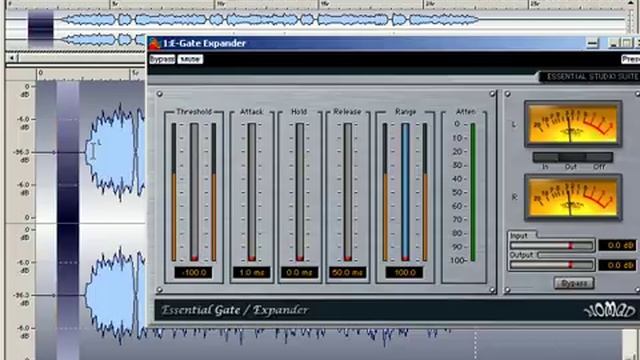Select the Release value field 50.0 ms
The width and height of the screenshot is (640, 360).
(x=347, y=272)
